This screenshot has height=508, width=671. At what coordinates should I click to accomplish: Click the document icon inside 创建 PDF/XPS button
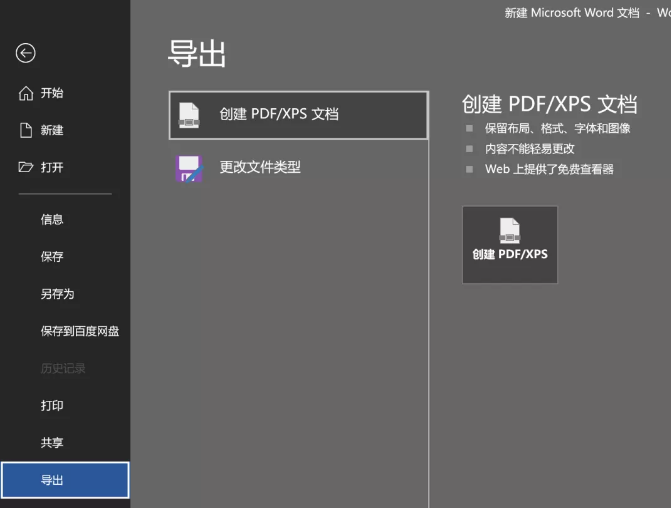(510, 231)
